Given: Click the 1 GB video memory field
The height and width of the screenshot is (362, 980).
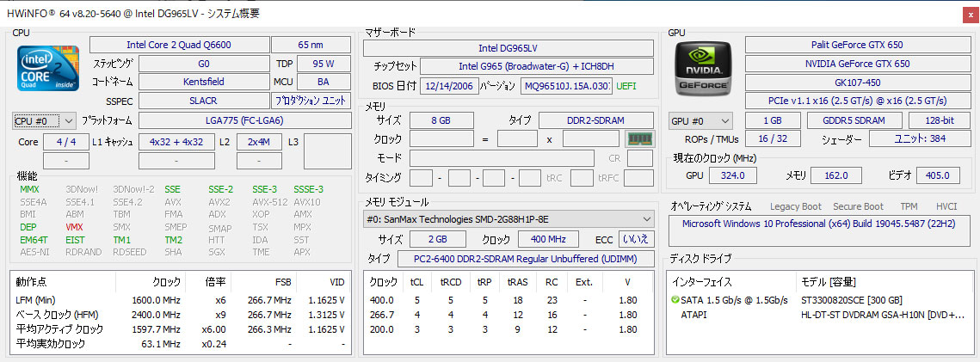Looking at the screenshot, I should (773, 121).
